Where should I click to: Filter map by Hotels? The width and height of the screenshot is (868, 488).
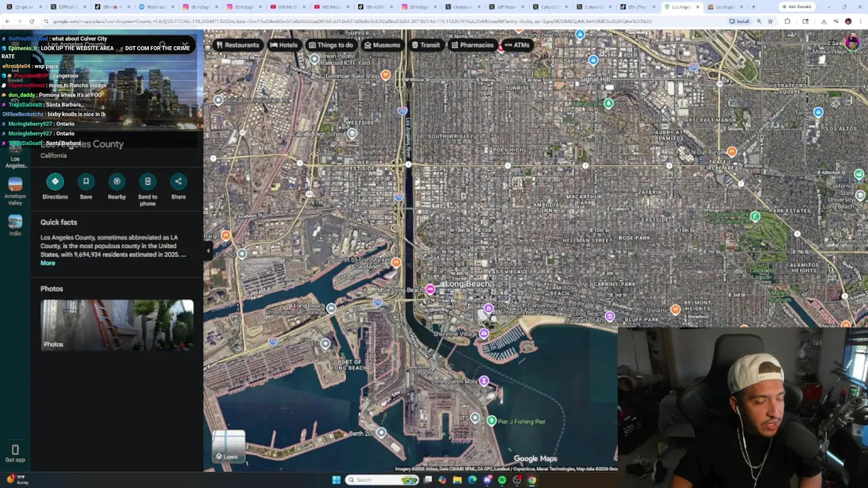[x=284, y=45]
